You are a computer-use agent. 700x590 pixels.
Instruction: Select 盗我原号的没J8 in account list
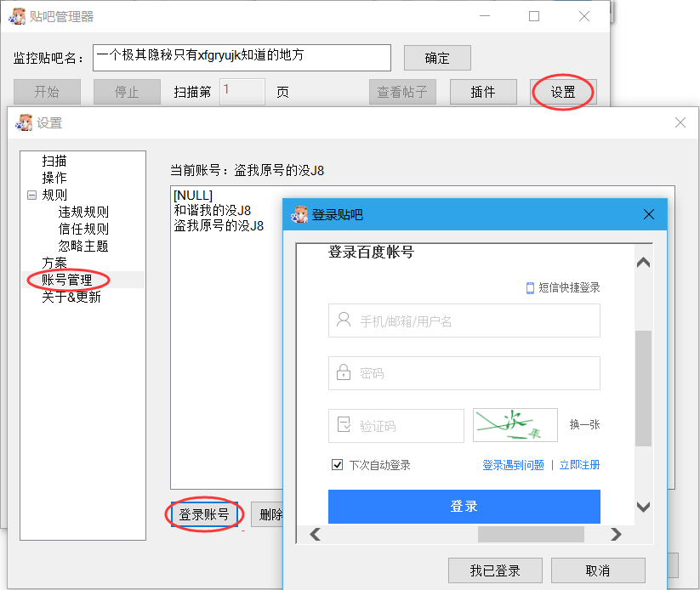219,225
